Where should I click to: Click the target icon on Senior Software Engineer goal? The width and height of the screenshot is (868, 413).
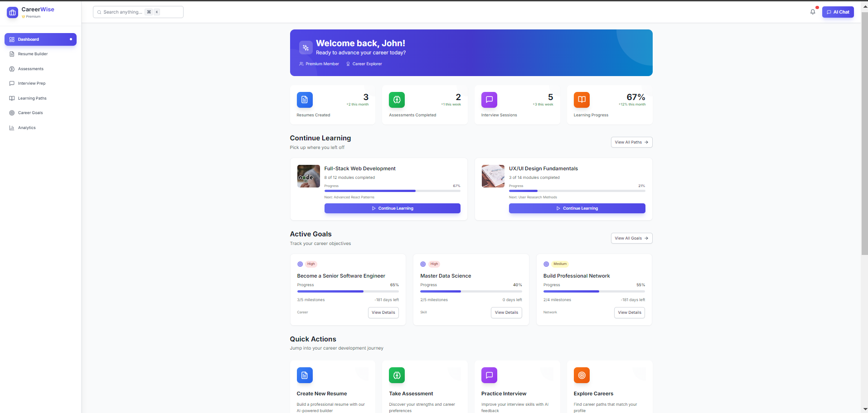pyautogui.click(x=300, y=264)
